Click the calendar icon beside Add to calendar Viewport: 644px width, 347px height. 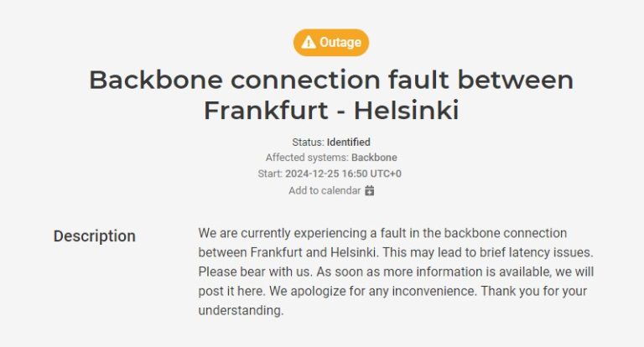coord(370,190)
